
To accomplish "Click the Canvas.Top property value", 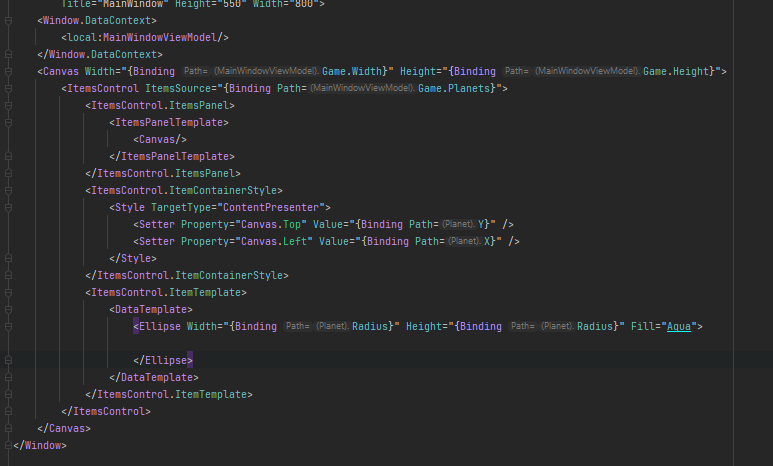I will click(271, 225).
